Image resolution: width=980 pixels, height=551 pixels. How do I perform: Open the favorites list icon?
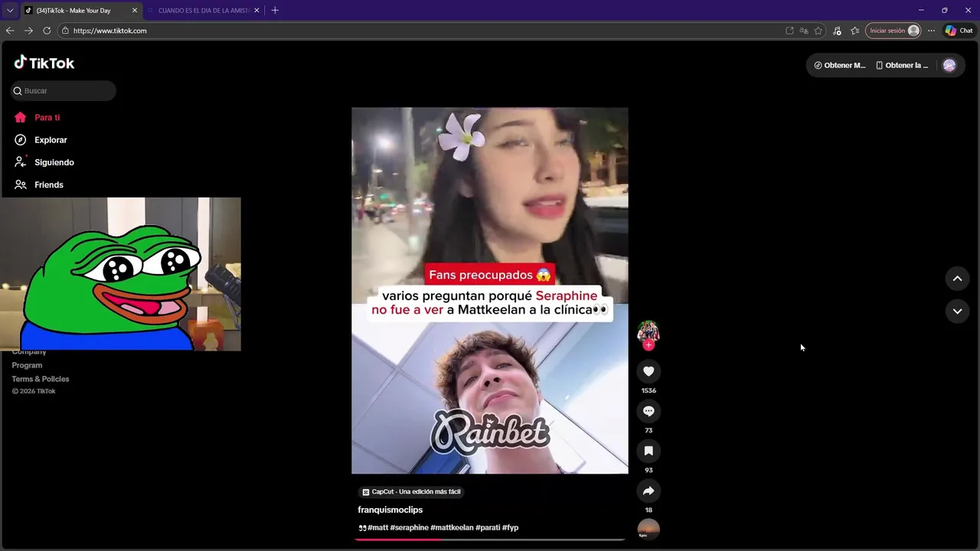click(x=855, y=31)
